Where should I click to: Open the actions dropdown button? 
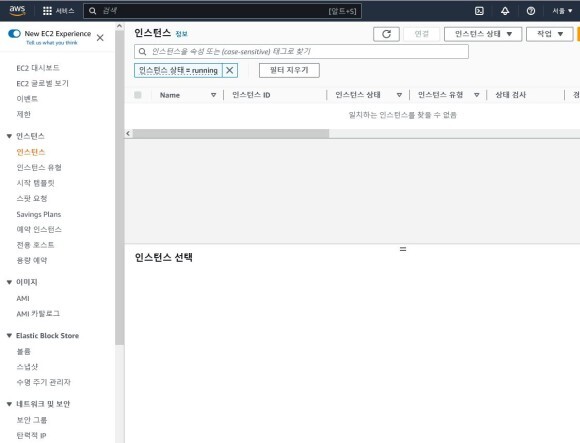(x=549, y=34)
